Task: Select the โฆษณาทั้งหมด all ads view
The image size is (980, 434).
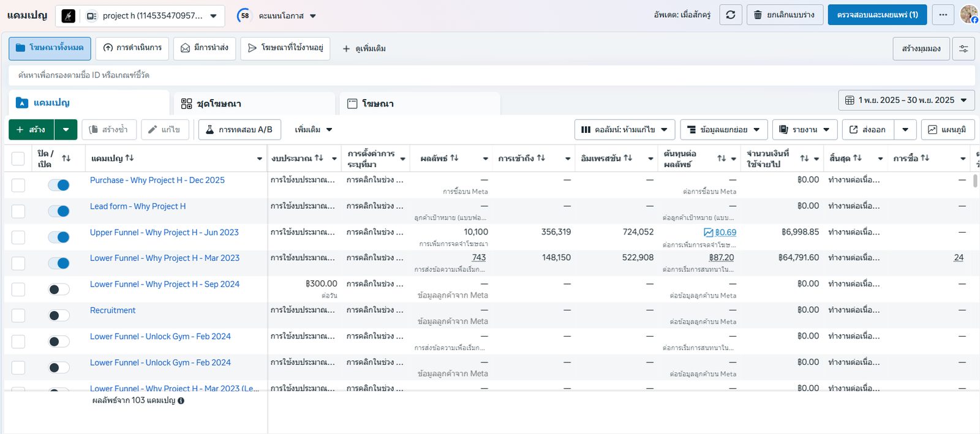Action: [50, 48]
